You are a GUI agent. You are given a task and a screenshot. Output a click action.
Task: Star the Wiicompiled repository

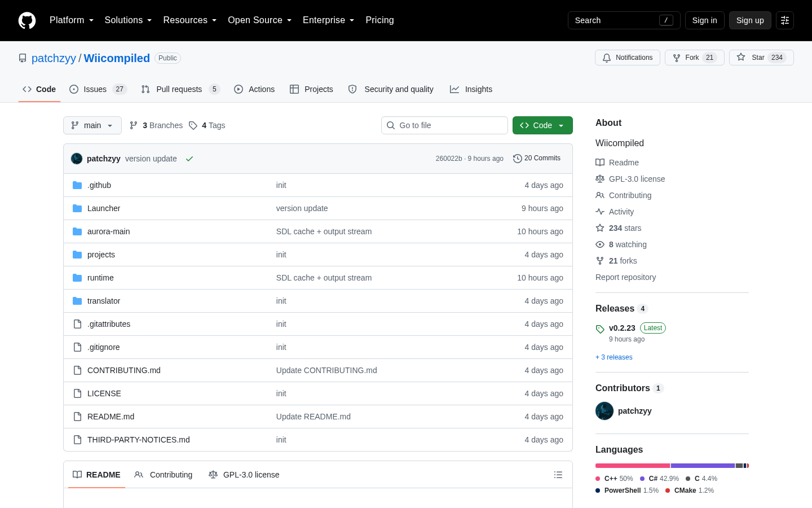[761, 58]
